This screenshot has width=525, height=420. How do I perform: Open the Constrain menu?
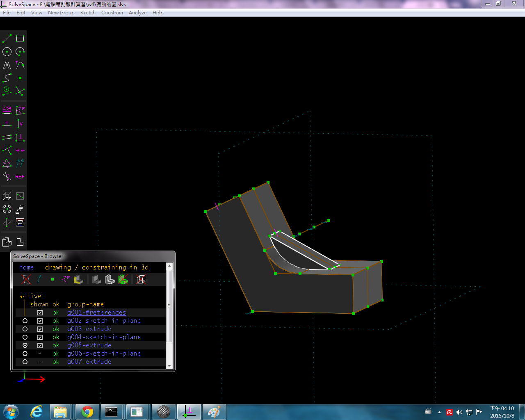coord(112,13)
